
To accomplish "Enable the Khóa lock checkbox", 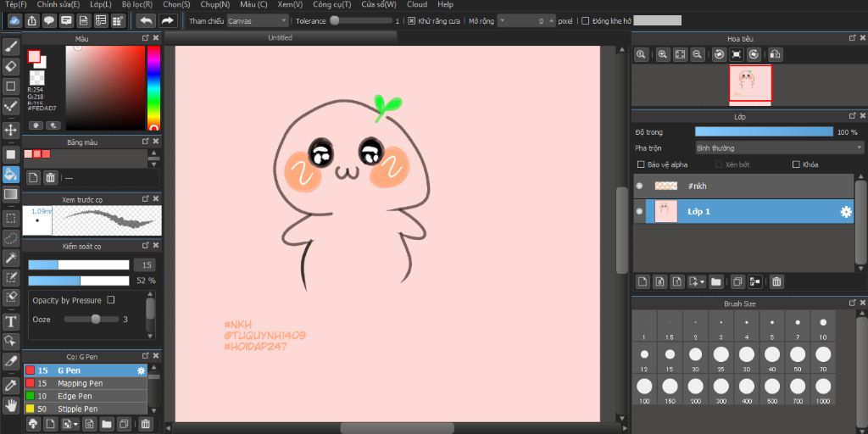I will (796, 164).
